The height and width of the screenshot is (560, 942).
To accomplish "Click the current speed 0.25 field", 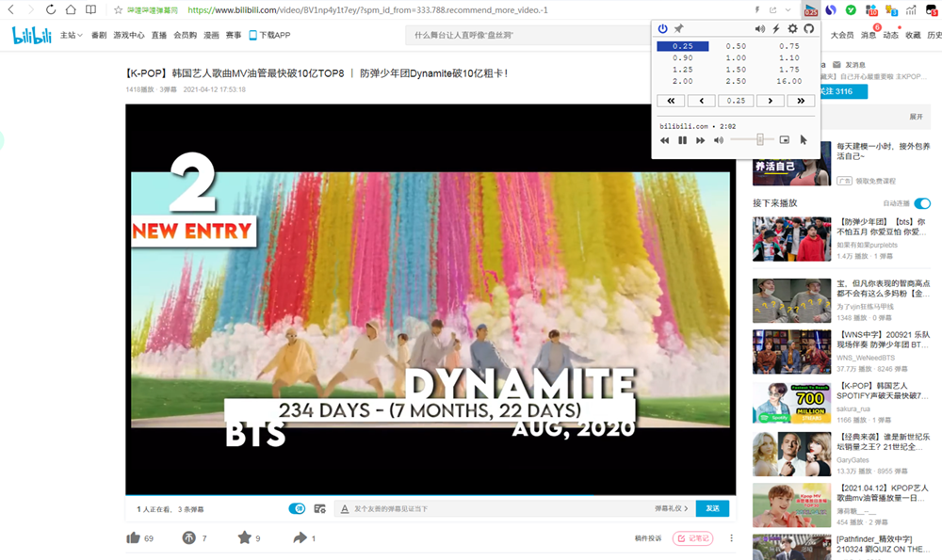I will (x=736, y=101).
